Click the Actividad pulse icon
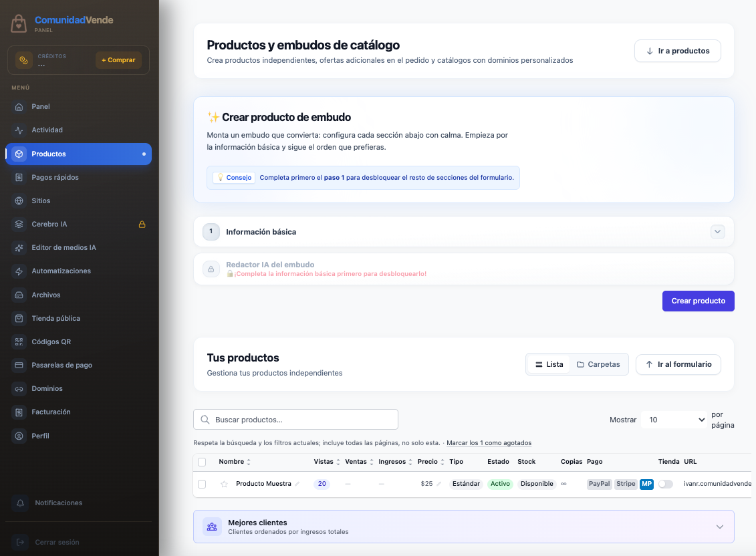The height and width of the screenshot is (556, 756). coord(19,130)
